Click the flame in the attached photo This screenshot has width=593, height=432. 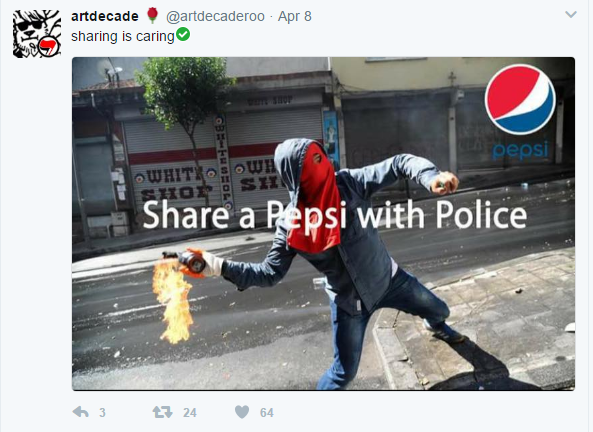coord(173,300)
